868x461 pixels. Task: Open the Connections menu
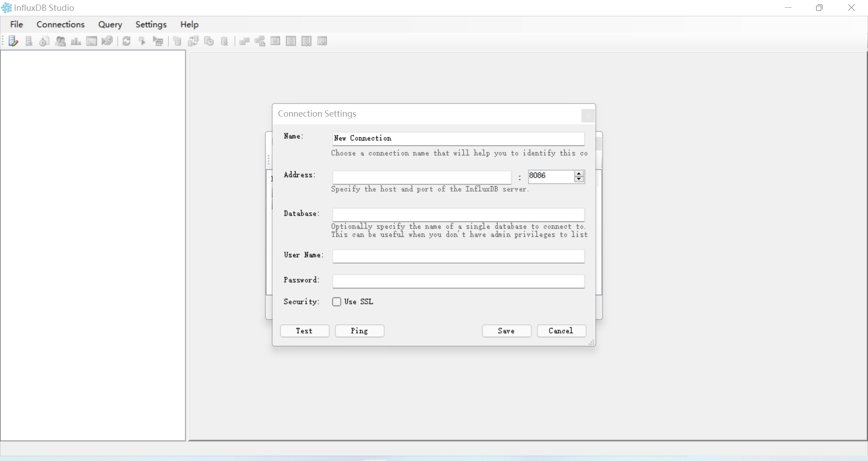[61, 24]
